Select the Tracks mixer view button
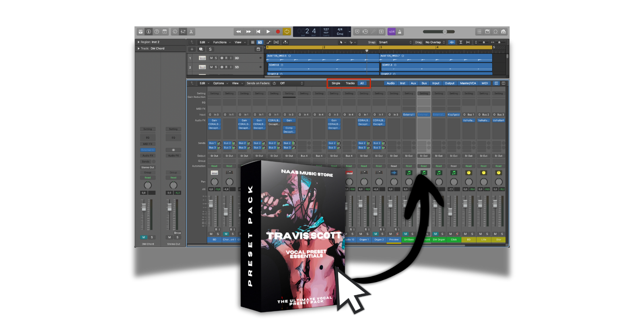 click(350, 83)
